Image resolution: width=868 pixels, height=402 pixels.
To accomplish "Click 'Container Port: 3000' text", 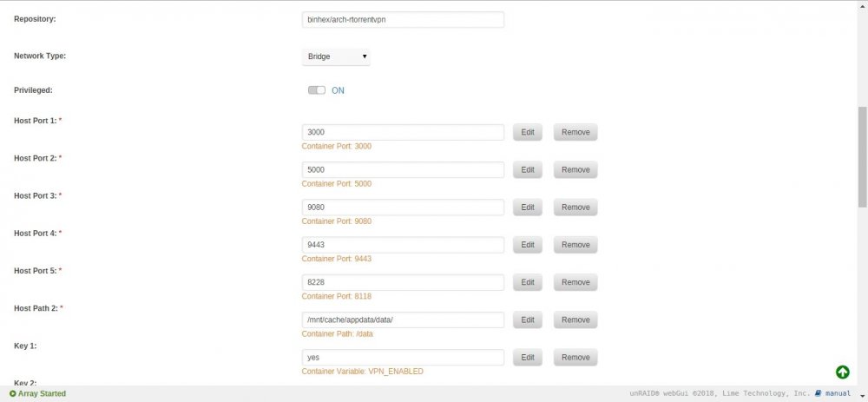I will 337,146.
